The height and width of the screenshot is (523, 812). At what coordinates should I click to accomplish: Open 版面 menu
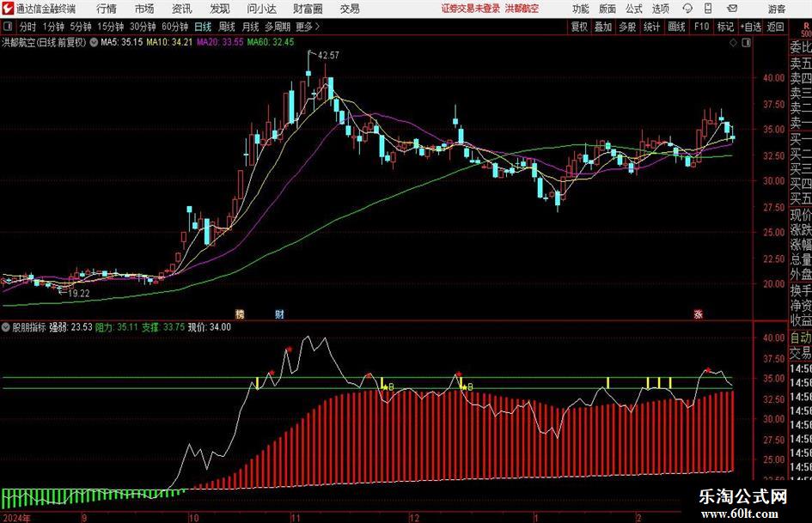click(x=607, y=9)
